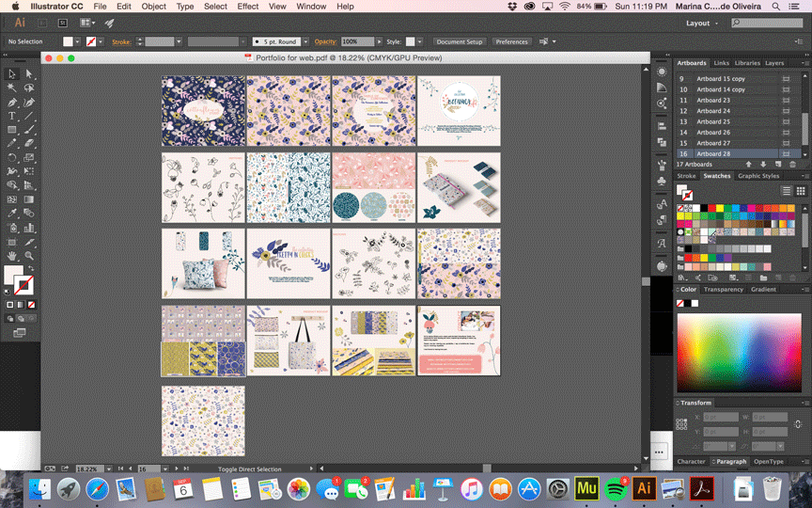Open the 5 pt. Round brush dropdown
Viewport: 812px width, 508px height.
pyautogui.click(x=305, y=42)
